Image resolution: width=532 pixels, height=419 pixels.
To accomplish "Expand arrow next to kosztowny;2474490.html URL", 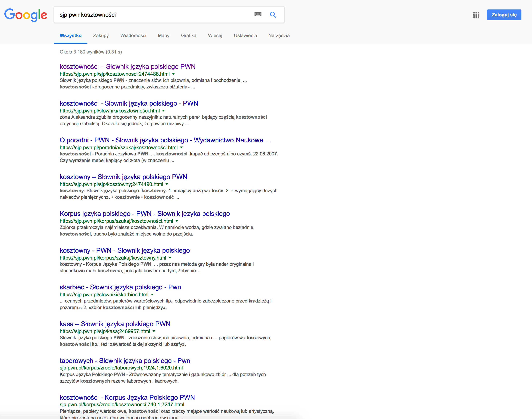I will [167, 184].
